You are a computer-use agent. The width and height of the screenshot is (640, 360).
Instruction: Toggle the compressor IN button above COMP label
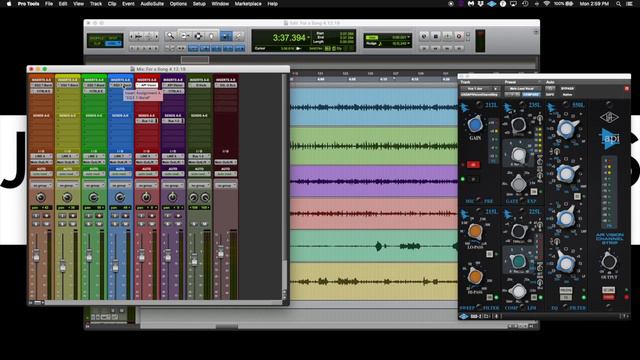534,297
